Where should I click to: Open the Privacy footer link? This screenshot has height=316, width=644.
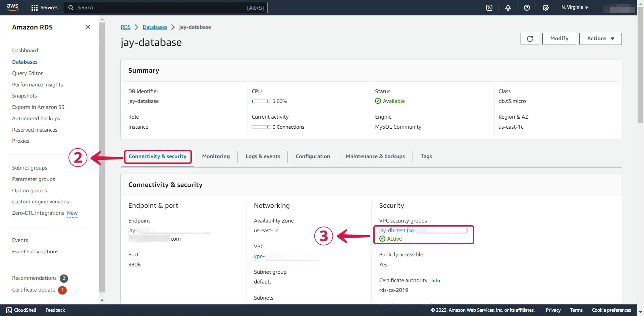[x=553, y=310]
